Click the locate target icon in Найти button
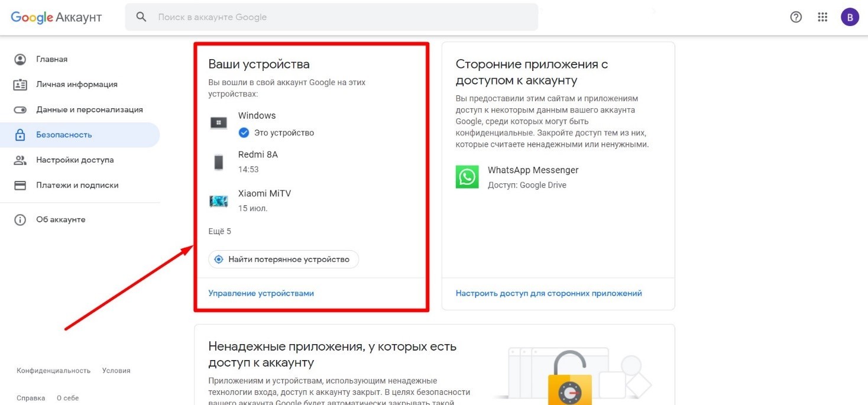868x405 pixels. click(219, 260)
